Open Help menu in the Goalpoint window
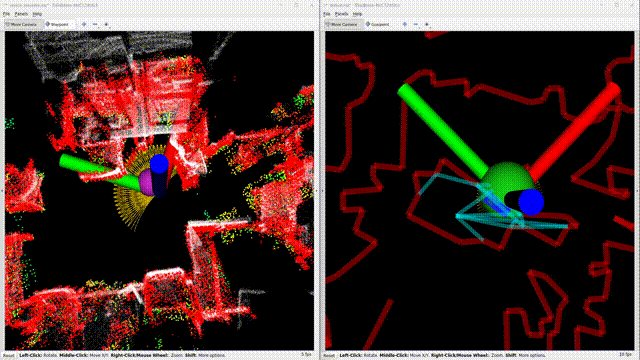The image size is (640, 360). (358, 14)
